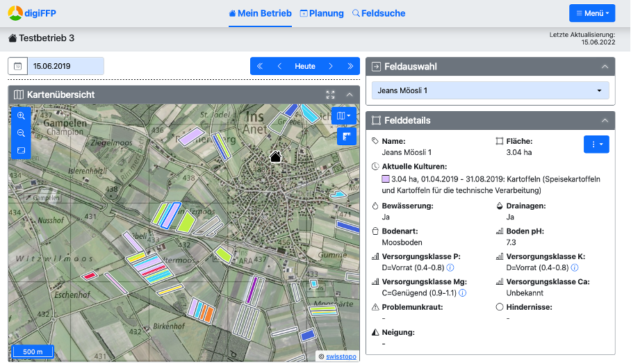Click the map legend icon button

tap(347, 136)
